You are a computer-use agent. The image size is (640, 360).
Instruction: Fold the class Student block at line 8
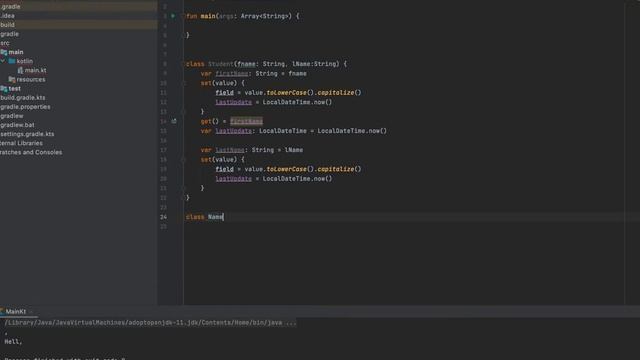point(183,64)
